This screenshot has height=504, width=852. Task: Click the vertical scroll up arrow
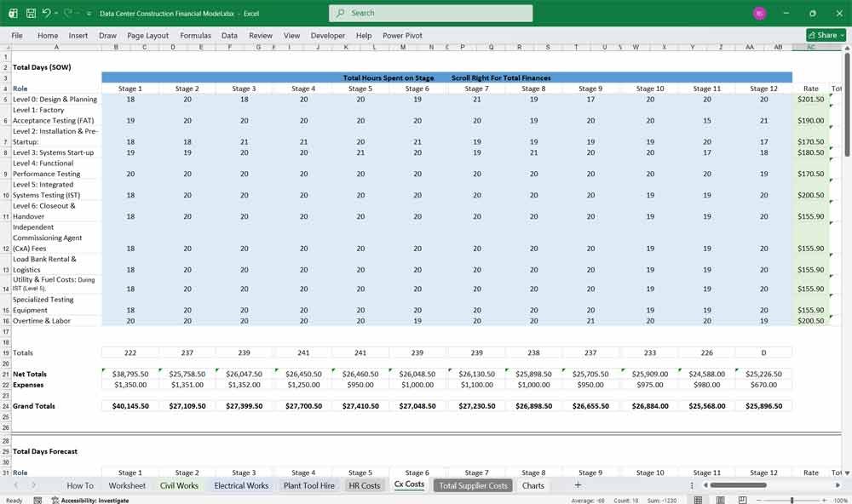pos(847,49)
